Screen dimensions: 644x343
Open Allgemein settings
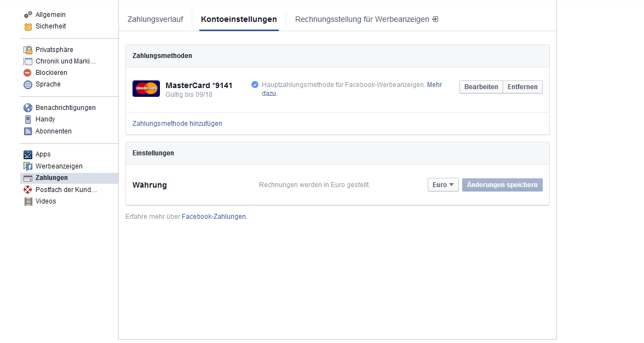click(50, 15)
